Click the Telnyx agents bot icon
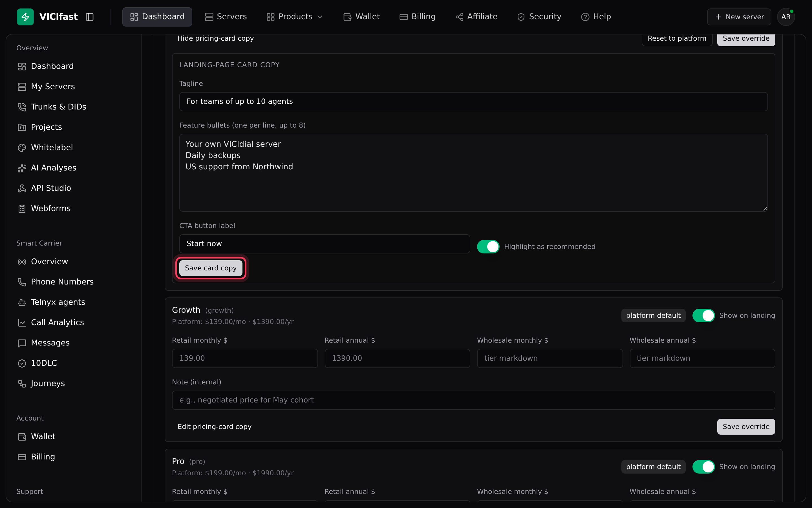The width and height of the screenshot is (812, 508). point(22,302)
